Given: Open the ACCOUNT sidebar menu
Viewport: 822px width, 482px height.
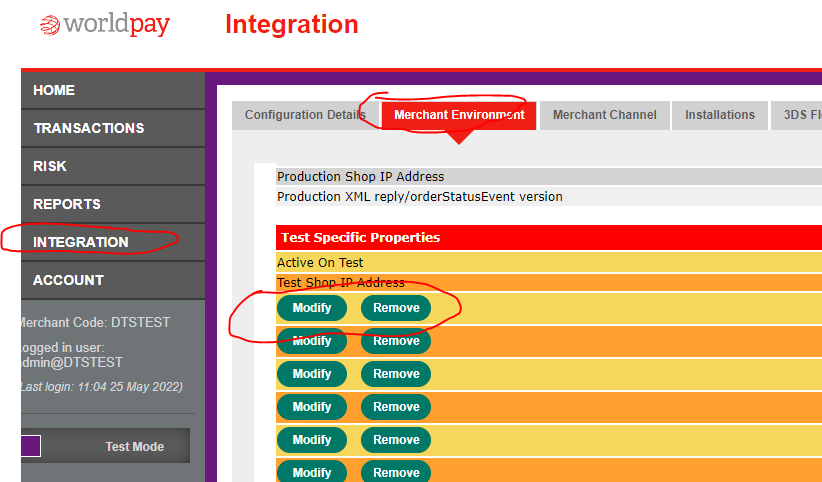Looking at the screenshot, I should pos(113,280).
